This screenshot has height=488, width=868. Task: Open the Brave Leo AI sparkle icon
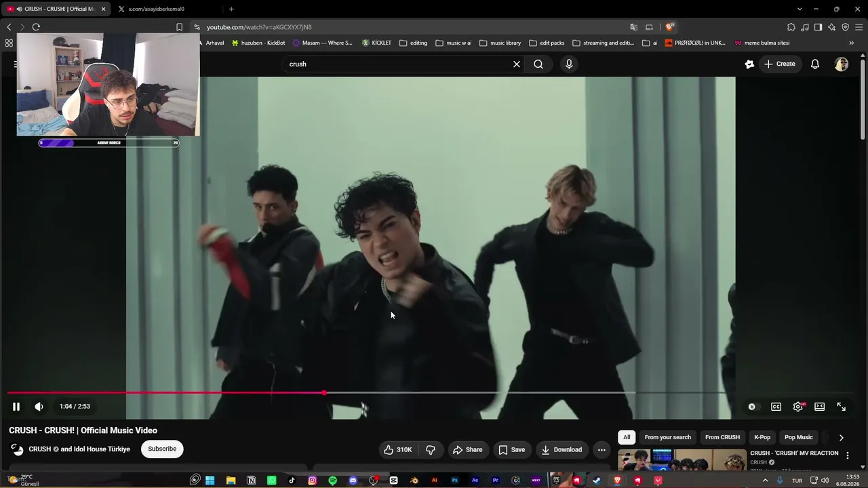[x=831, y=27]
